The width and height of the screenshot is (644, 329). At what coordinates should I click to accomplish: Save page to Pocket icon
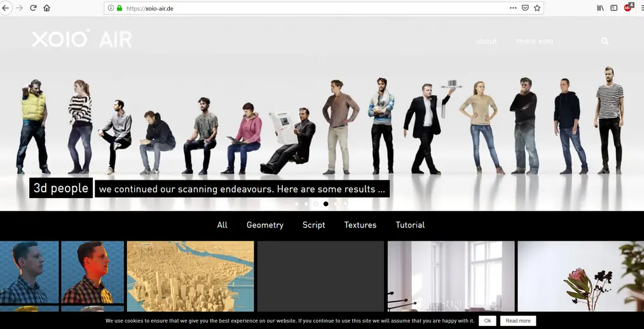pos(525,8)
